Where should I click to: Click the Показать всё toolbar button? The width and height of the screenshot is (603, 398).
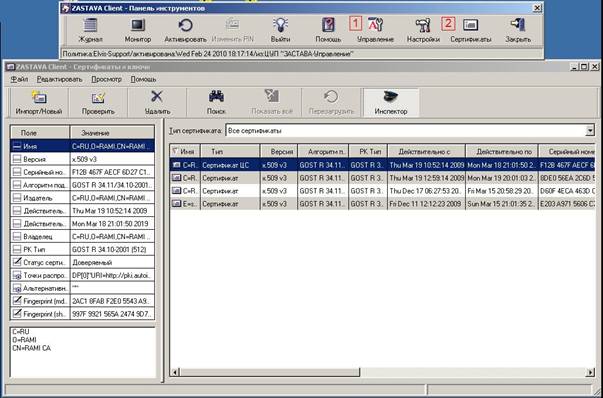[x=272, y=103]
